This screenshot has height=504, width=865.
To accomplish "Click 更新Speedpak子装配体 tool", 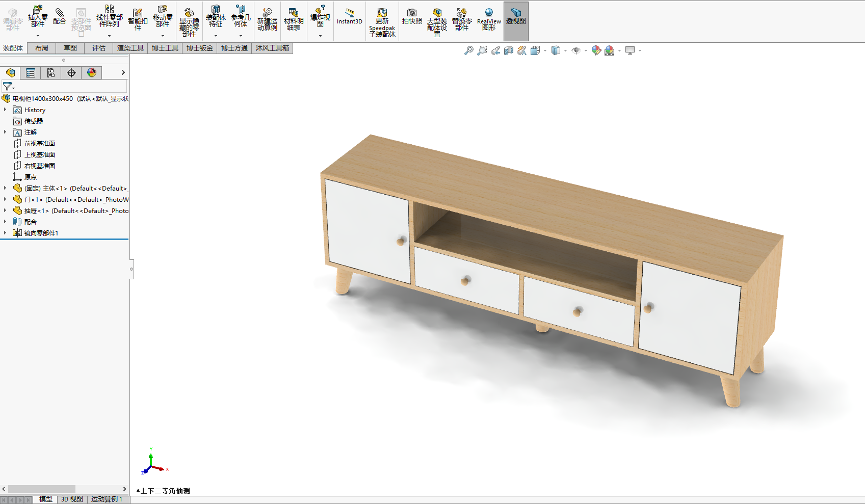I will (x=382, y=22).
